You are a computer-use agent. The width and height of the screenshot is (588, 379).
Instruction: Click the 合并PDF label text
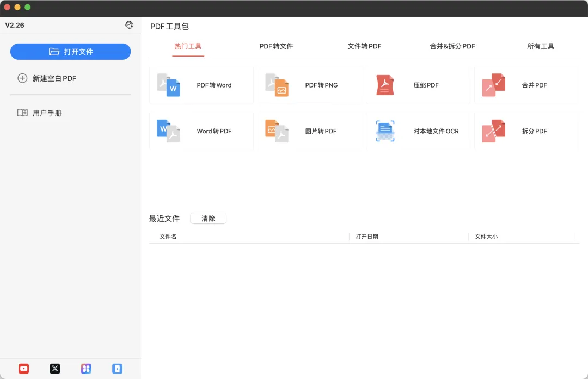click(535, 85)
